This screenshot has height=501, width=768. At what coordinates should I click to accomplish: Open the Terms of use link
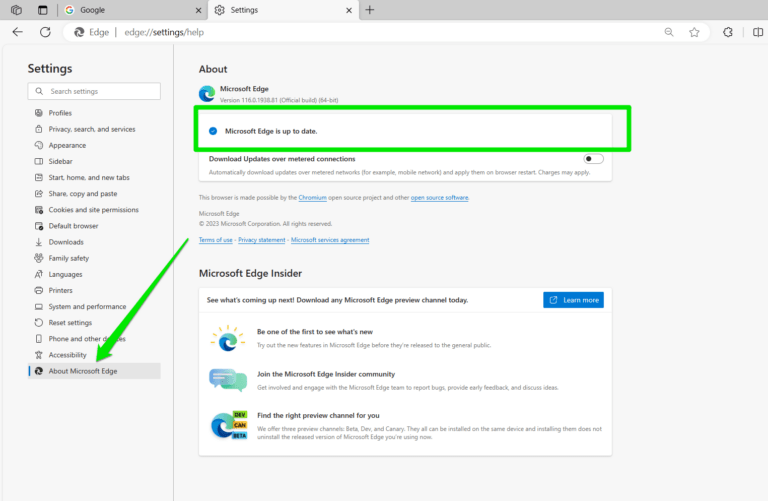[x=216, y=240]
